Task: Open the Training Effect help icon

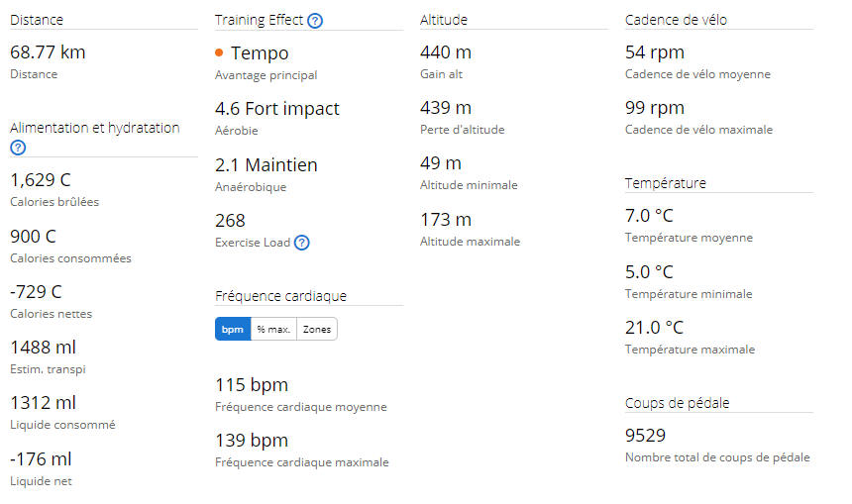Action: pyautogui.click(x=315, y=21)
